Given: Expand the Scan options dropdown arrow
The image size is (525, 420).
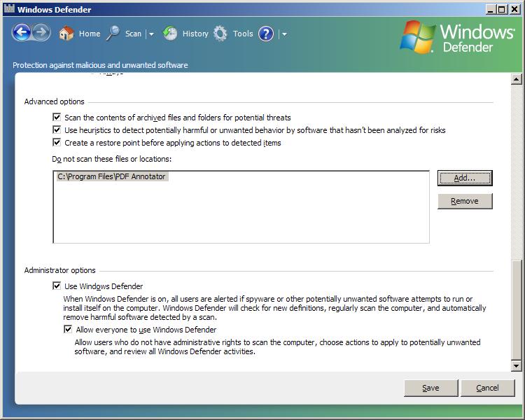Looking at the screenshot, I should tap(151, 34).
